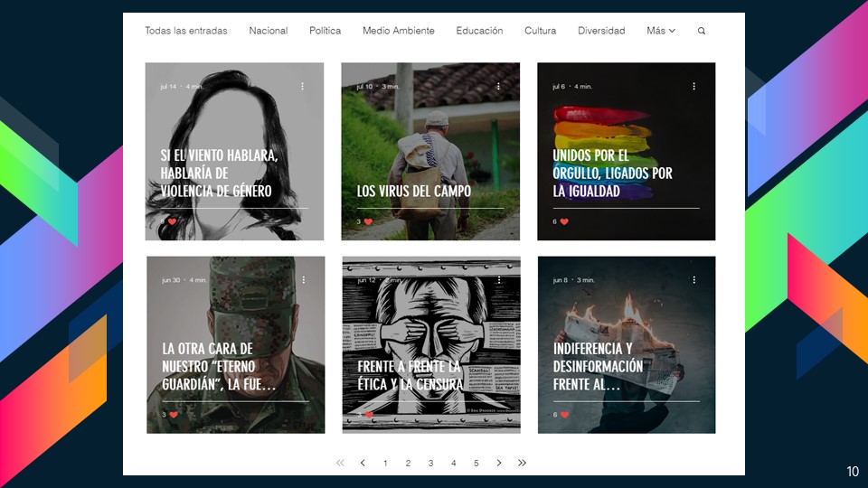Go to next page with right chevron

click(499, 463)
